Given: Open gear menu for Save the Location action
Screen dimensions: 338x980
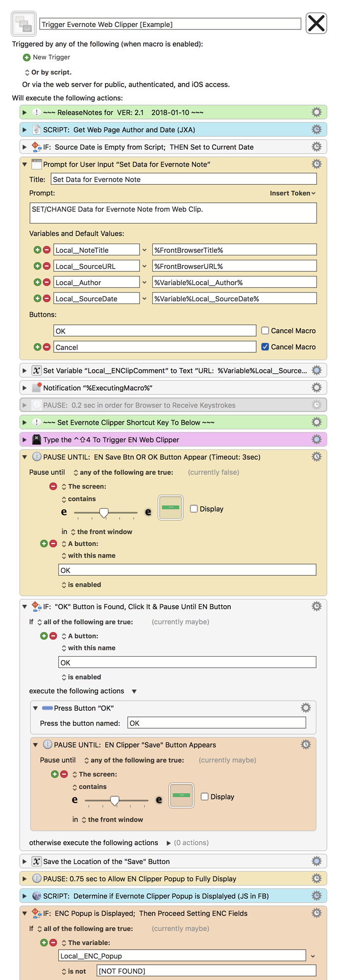Looking at the screenshot, I should point(316,861).
